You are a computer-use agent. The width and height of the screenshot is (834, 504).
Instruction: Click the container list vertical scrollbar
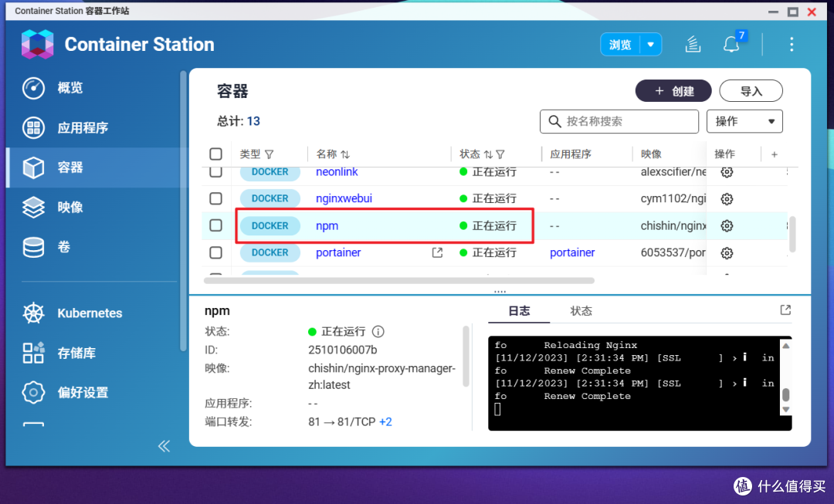(x=792, y=234)
